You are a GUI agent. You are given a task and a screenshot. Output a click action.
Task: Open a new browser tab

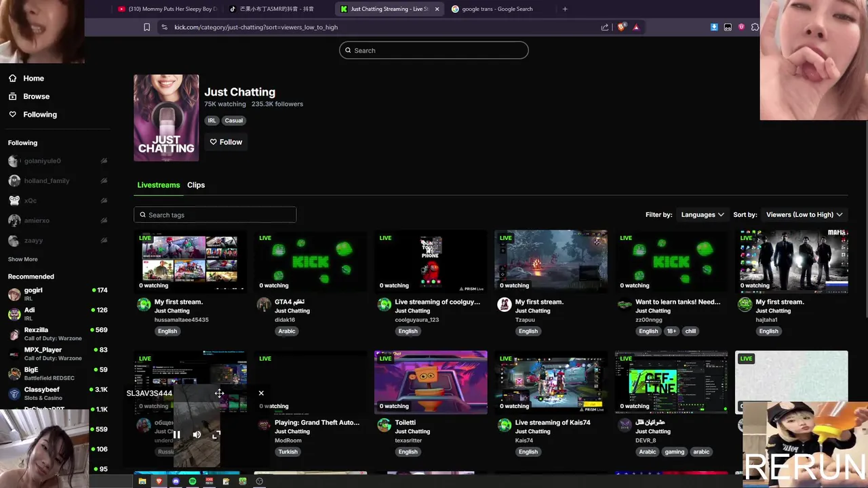[x=565, y=9]
